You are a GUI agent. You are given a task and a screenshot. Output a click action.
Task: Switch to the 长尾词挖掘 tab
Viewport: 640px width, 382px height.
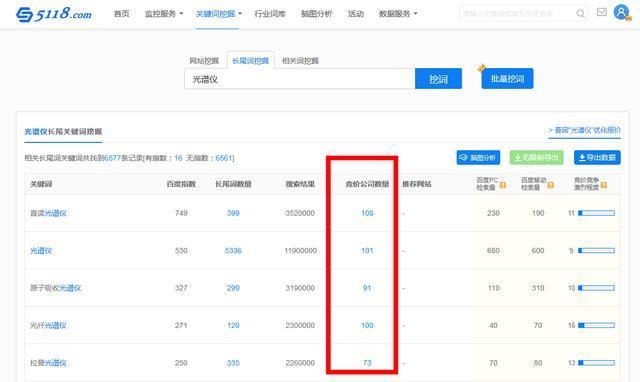[250, 61]
